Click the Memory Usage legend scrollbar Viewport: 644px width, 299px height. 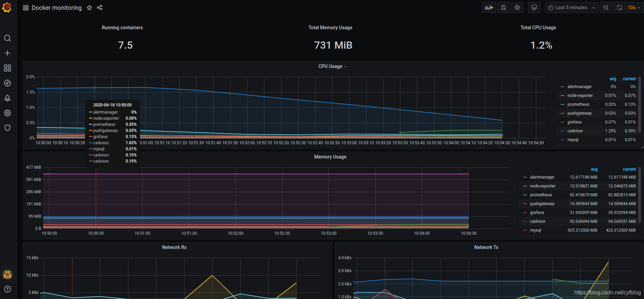[x=640, y=195]
